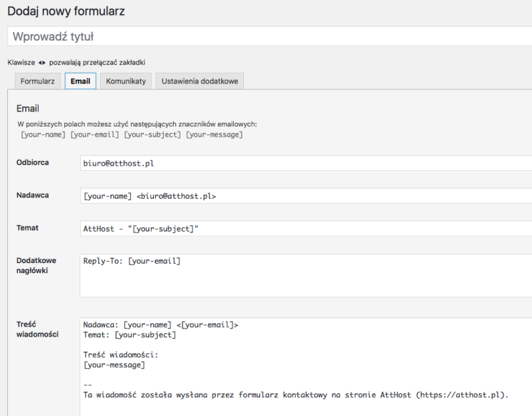Click the Temat field label

pyautogui.click(x=27, y=228)
